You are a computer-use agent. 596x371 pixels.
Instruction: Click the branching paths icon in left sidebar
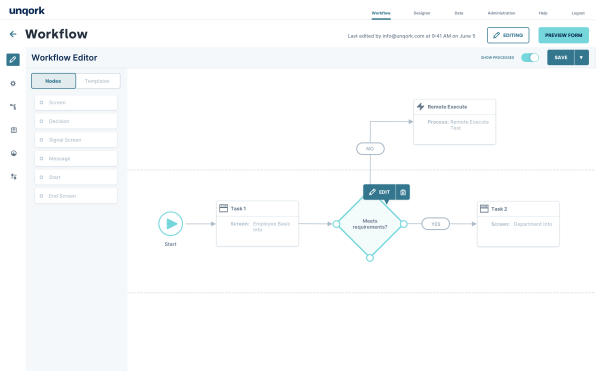pos(13,107)
